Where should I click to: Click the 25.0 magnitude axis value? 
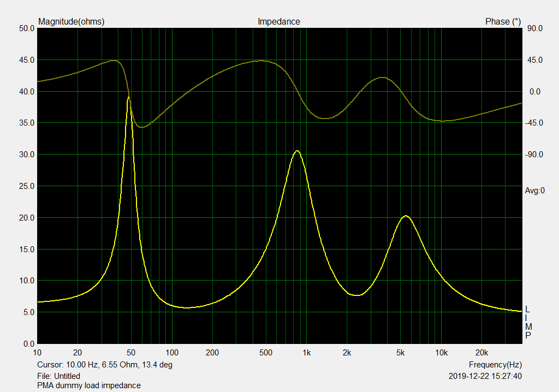tap(27, 186)
